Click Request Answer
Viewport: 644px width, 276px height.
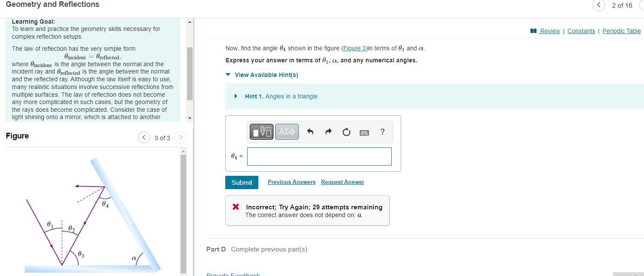coord(342,182)
